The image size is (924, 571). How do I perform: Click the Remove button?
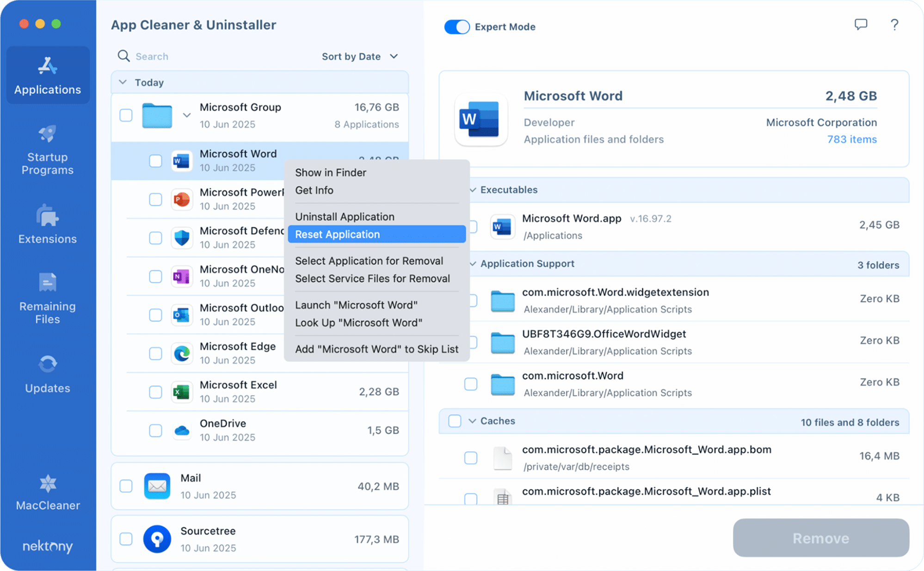tap(821, 538)
